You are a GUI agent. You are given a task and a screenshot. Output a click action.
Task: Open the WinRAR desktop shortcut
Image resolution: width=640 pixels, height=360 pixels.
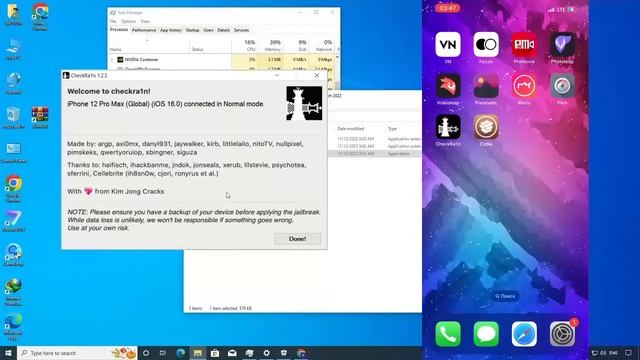pyautogui.click(x=40, y=118)
